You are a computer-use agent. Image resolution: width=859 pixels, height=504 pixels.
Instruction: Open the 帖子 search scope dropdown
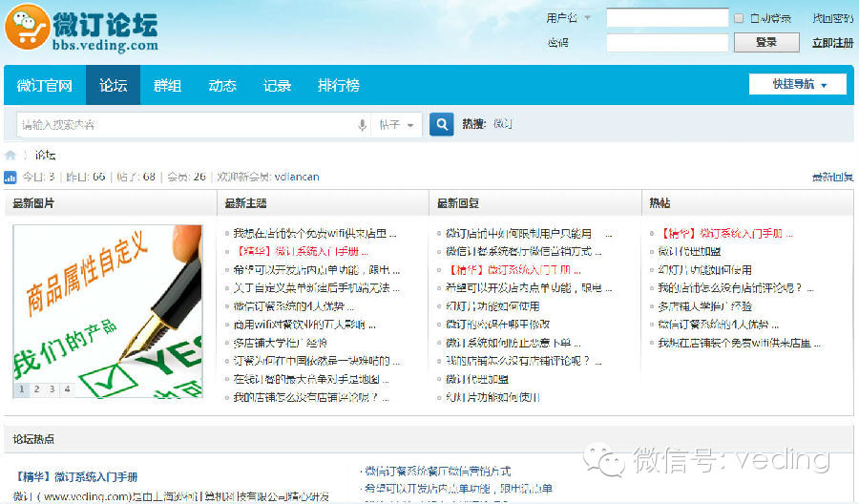pos(396,125)
